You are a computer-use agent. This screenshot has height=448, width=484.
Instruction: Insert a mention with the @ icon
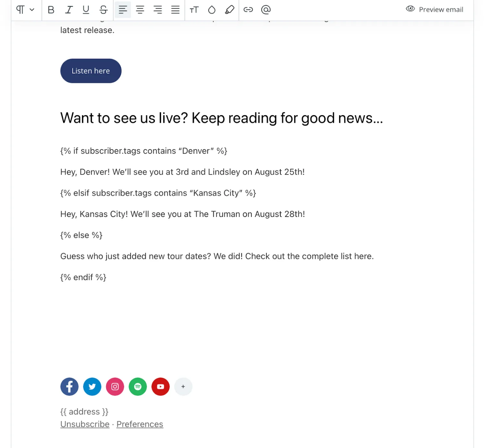(266, 10)
